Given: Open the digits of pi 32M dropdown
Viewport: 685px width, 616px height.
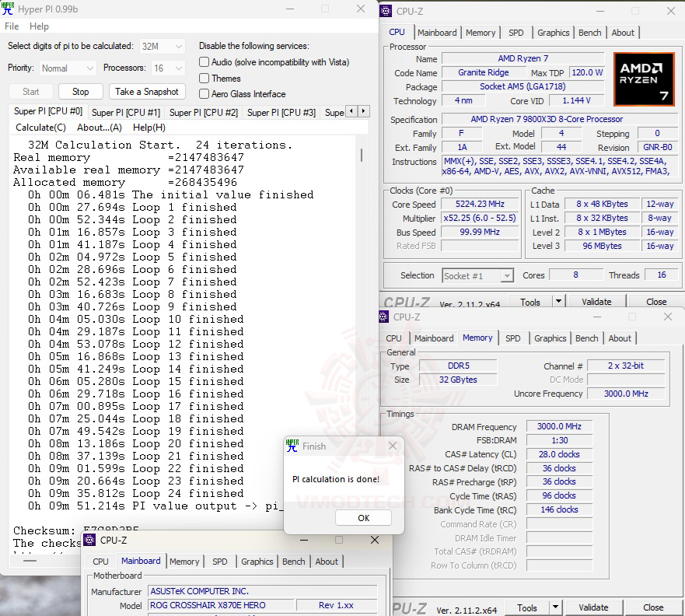Looking at the screenshot, I should coord(162,46).
